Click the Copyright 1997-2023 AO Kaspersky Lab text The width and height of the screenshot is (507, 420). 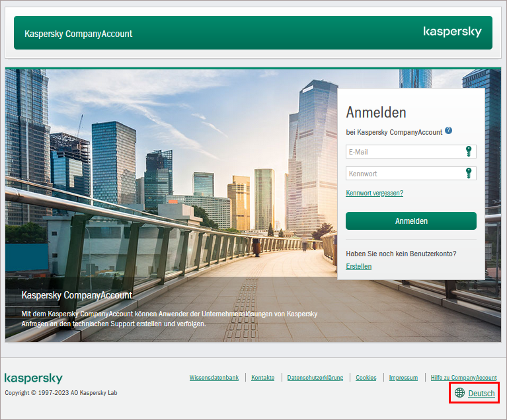(x=61, y=393)
